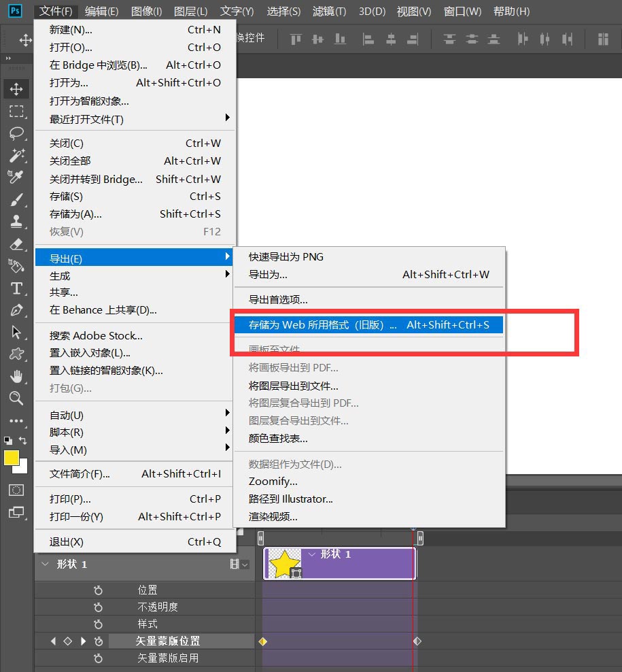Select the Paint Bucket tool
Image resolution: width=622 pixels, height=672 pixels.
pos(16,266)
